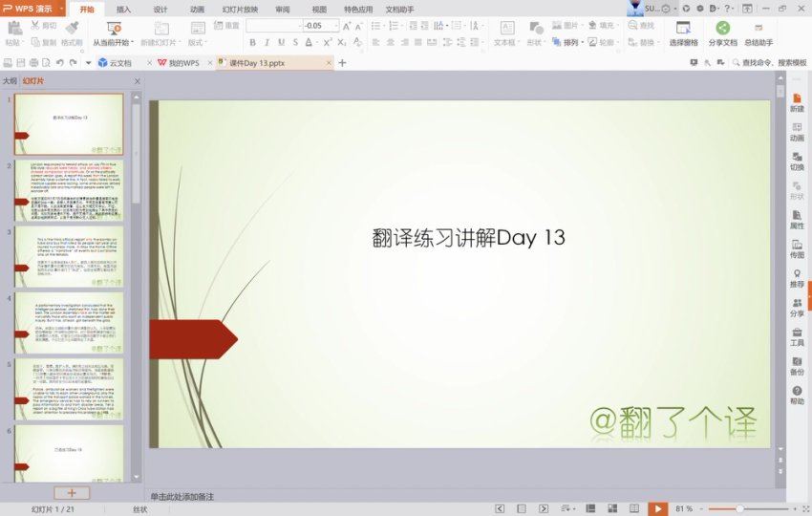Toggle subscript X₂ formatting
Image resolution: width=812 pixels, height=516 pixels.
tap(342, 42)
